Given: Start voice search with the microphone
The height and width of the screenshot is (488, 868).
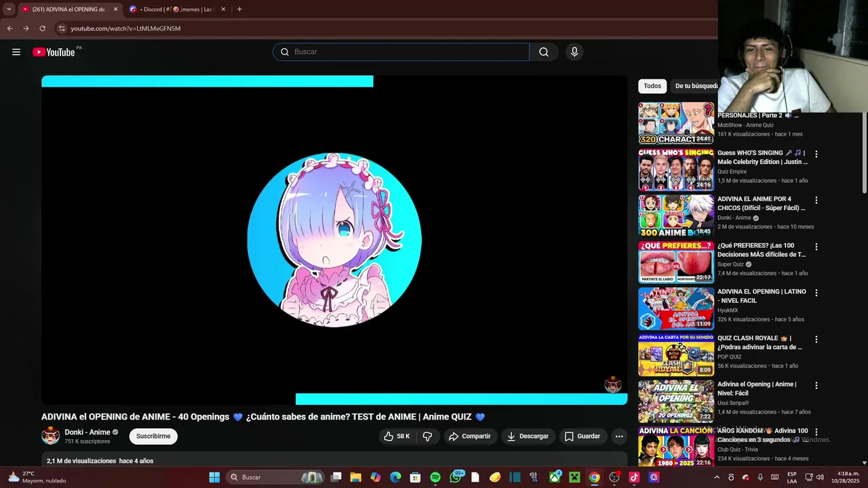Looking at the screenshot, I should (x=574, y=52).
